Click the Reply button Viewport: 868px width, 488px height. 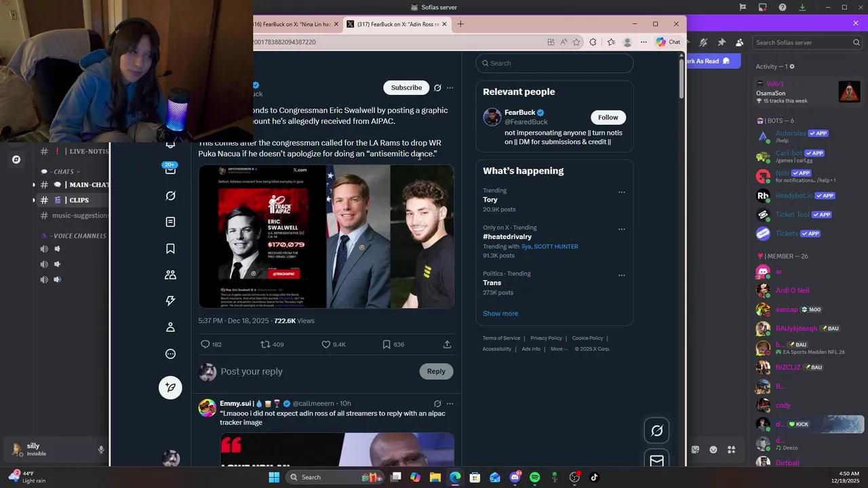pyautogui.click(x=436, y=371)
